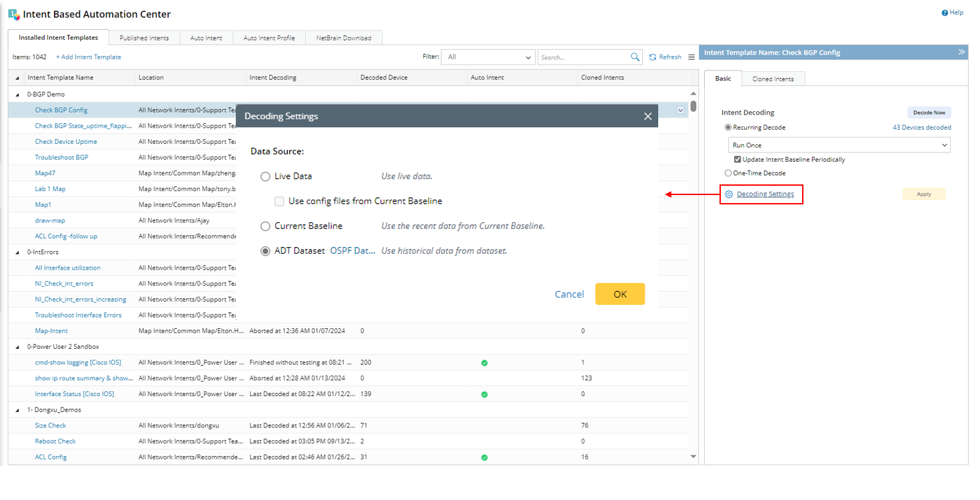
Task: Click the Decoding Settings gear icon
Action: (x=729, y=194)
